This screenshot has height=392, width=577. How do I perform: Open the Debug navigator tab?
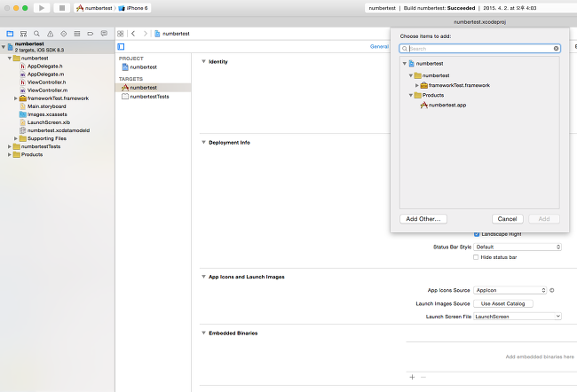tap(77, 34)
